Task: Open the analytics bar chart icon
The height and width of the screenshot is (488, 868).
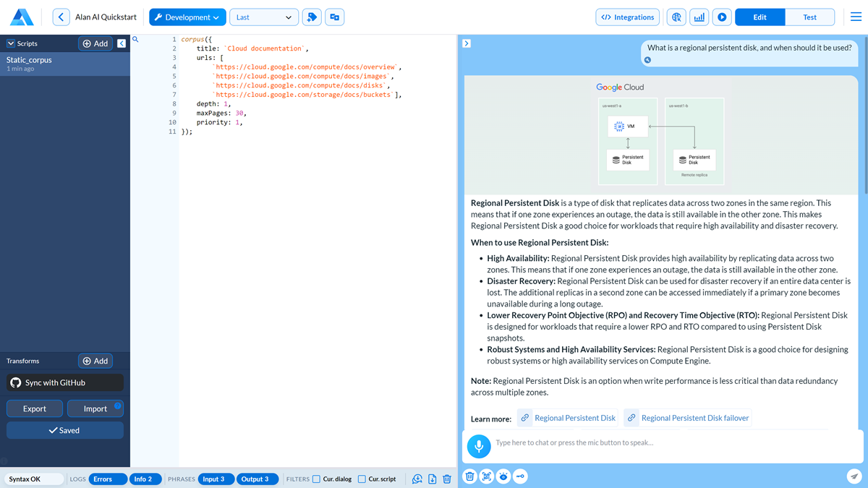Action: pyautogui.click(x=699, y=17)
